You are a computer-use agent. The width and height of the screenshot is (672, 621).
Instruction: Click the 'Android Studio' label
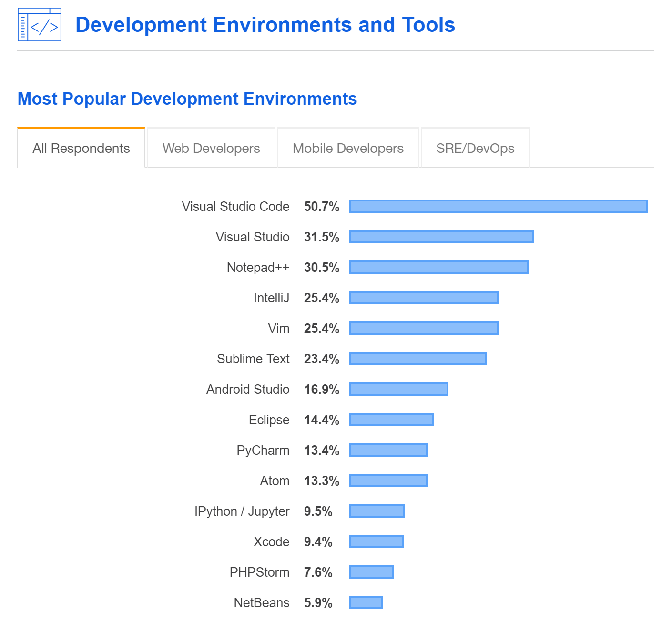click(248, 389)
